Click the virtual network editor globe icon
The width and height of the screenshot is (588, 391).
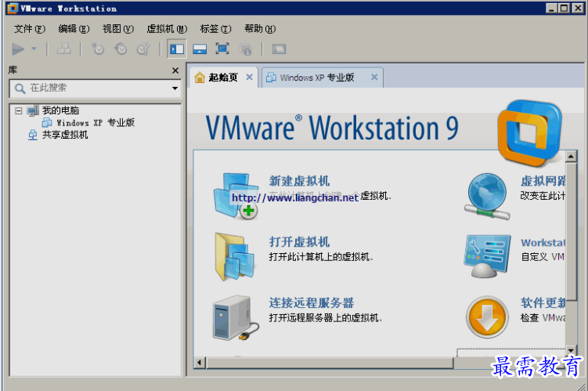click(487, 196)
